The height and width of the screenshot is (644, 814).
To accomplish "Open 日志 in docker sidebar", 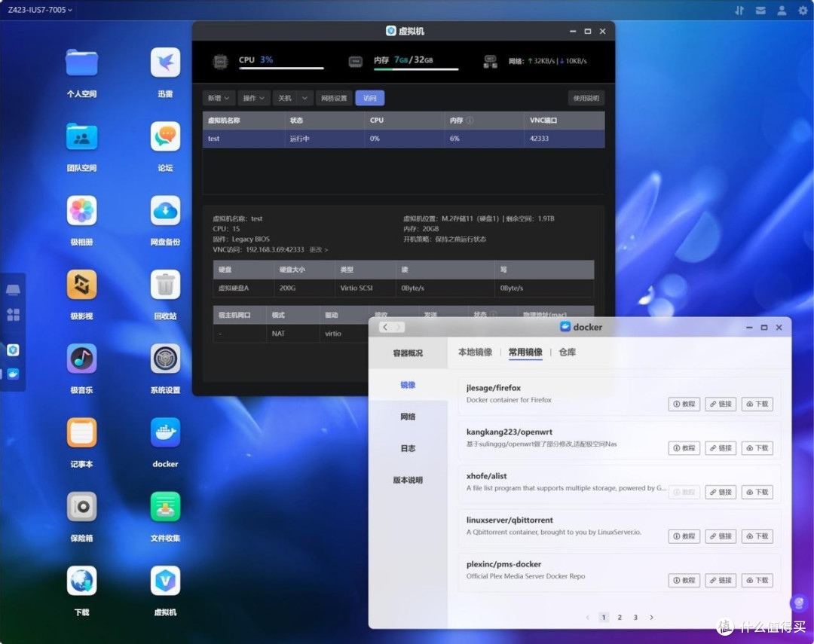I will pos(408,448).
